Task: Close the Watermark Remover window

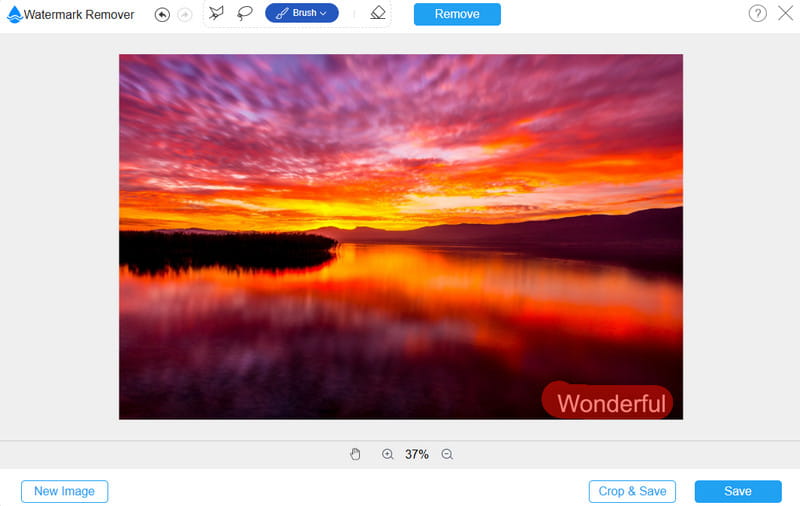Action: (785, 13)
